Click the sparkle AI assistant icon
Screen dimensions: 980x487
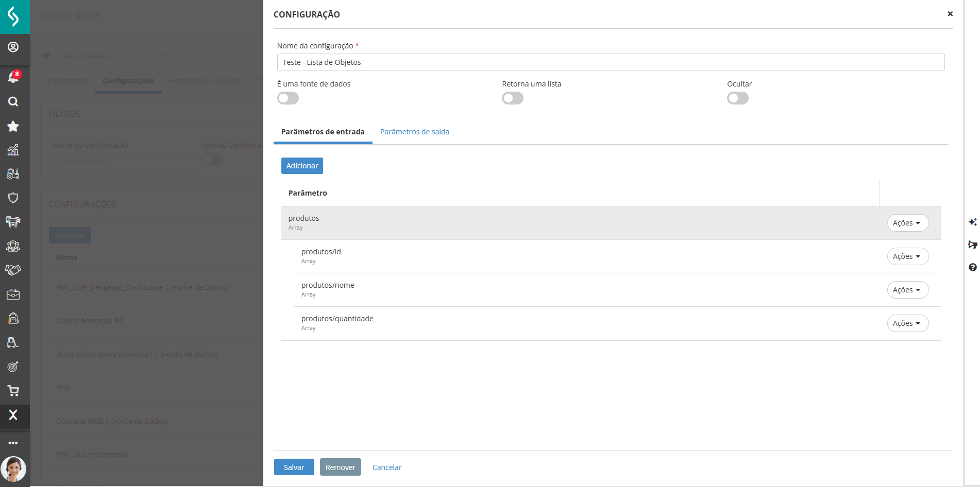972,222
